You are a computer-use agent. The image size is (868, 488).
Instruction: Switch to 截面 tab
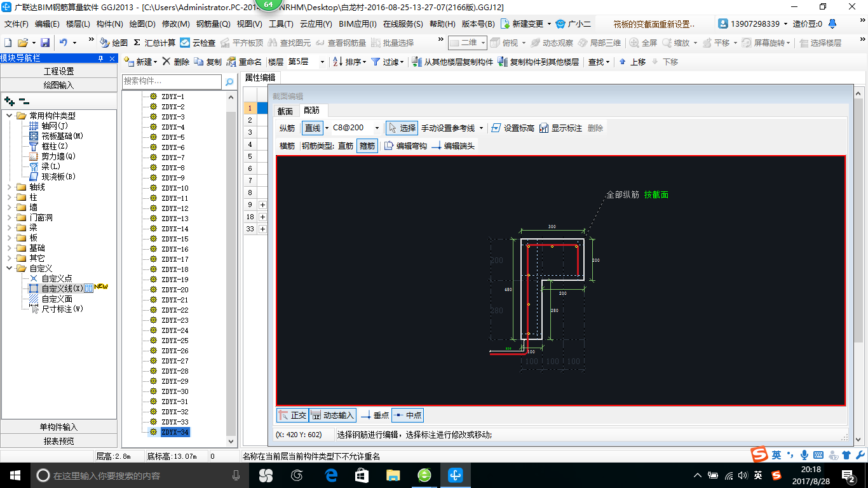pos(285,111)
